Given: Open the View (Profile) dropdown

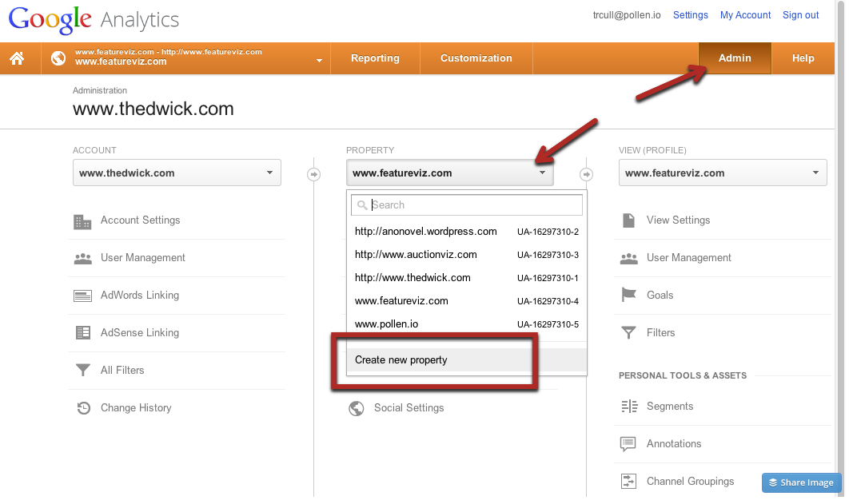Looking at the screenshot, I should click(x=723, y=173).
